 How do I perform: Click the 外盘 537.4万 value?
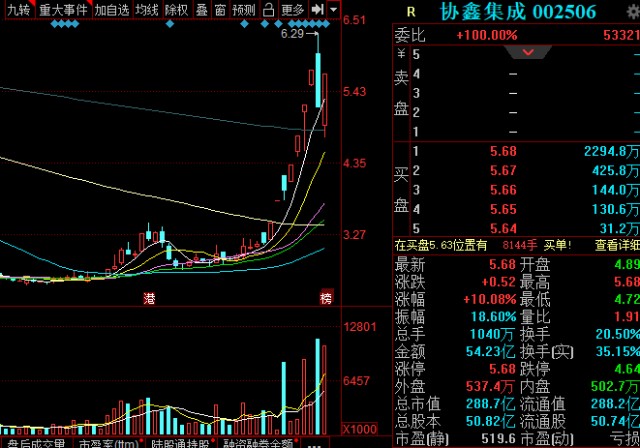tap(491, 386)
